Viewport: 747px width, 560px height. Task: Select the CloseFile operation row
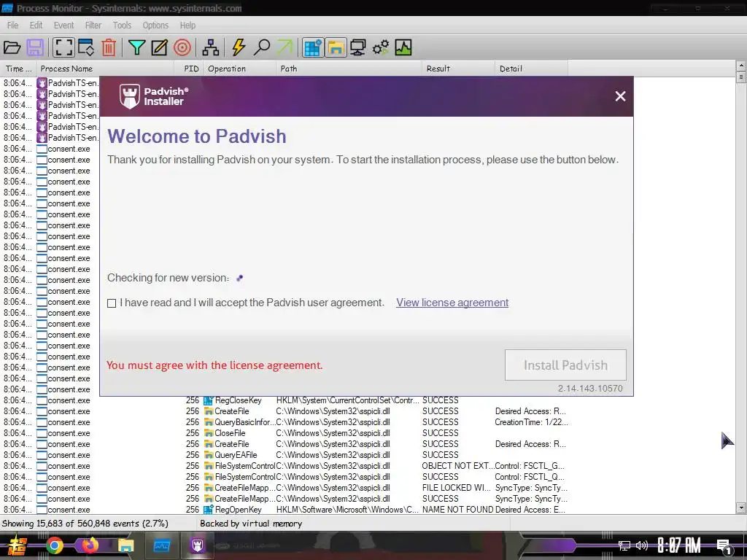[286, 433]
